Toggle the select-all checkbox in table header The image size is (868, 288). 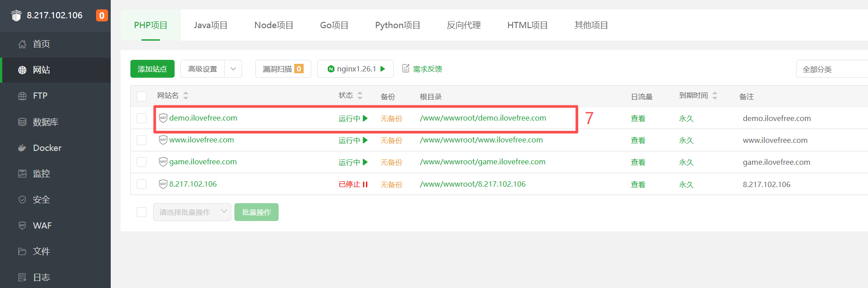(x=142, y=96)
